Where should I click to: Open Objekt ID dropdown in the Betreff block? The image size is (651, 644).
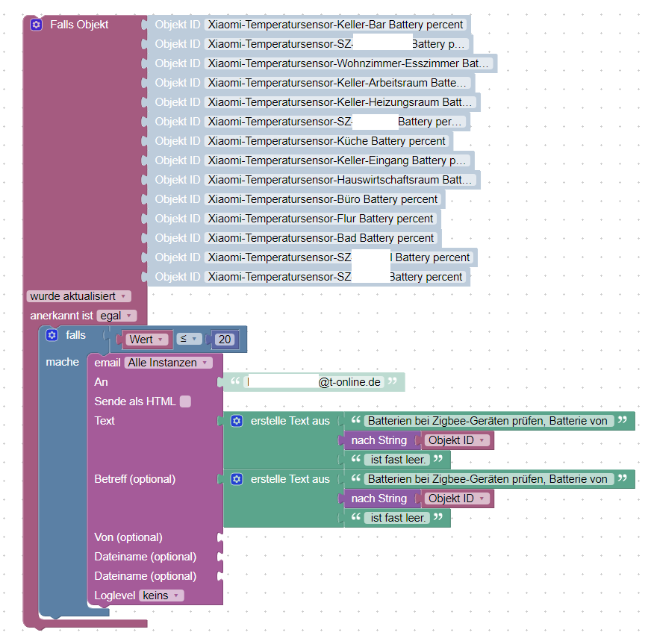point(456,498)
